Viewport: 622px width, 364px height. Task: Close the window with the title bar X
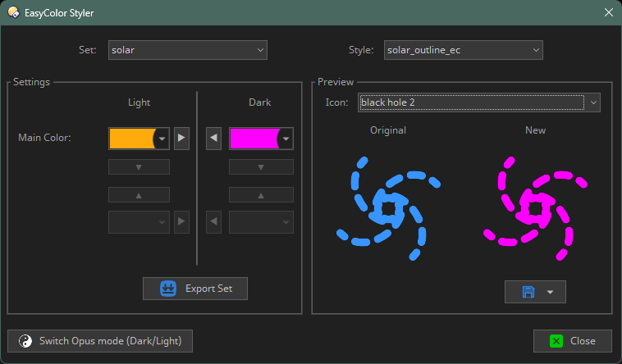[609, 12]
